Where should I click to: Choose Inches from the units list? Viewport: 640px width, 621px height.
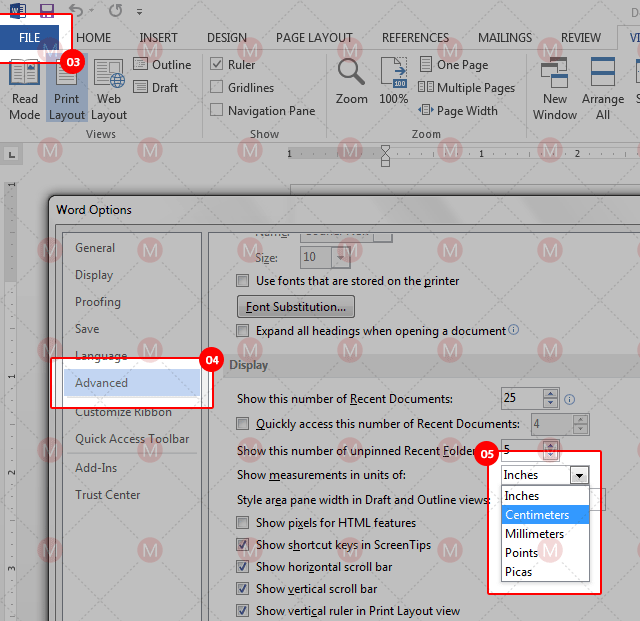click(x=545, y=496)
